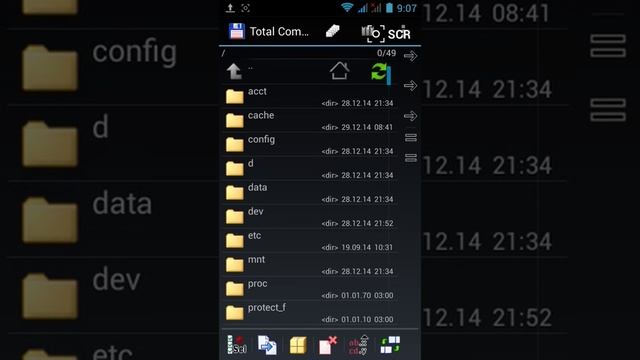640x360 pixels.
Task: Open the Sort order icon in bottom toolbar
Action: (x=359, y=345)
